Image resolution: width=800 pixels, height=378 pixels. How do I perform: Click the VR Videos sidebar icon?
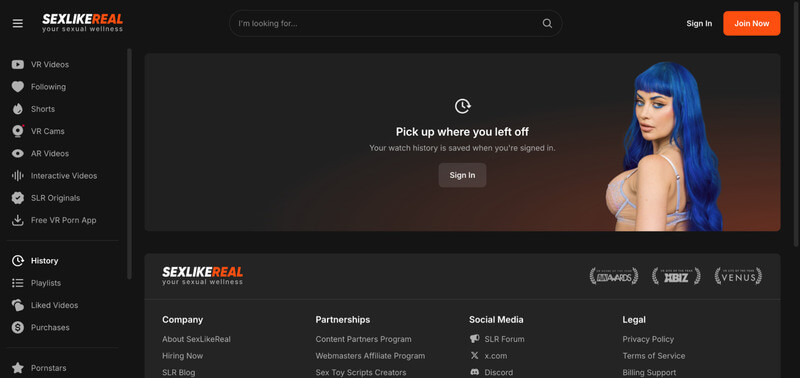click(18, 65)
